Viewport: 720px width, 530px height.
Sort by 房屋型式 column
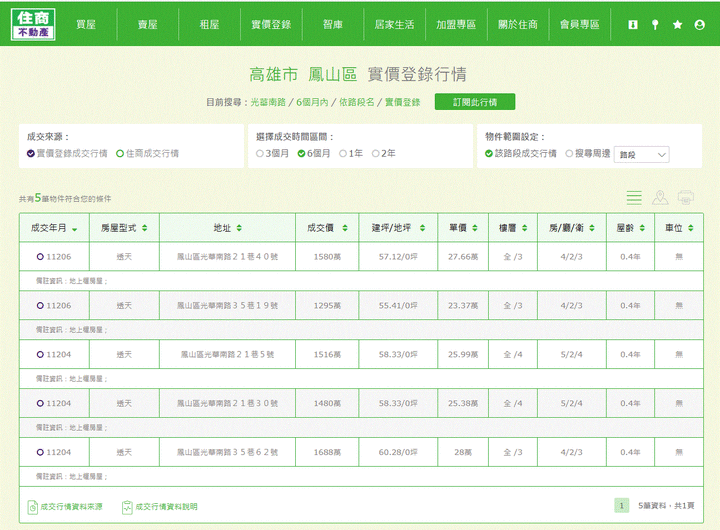pos(124,228)
